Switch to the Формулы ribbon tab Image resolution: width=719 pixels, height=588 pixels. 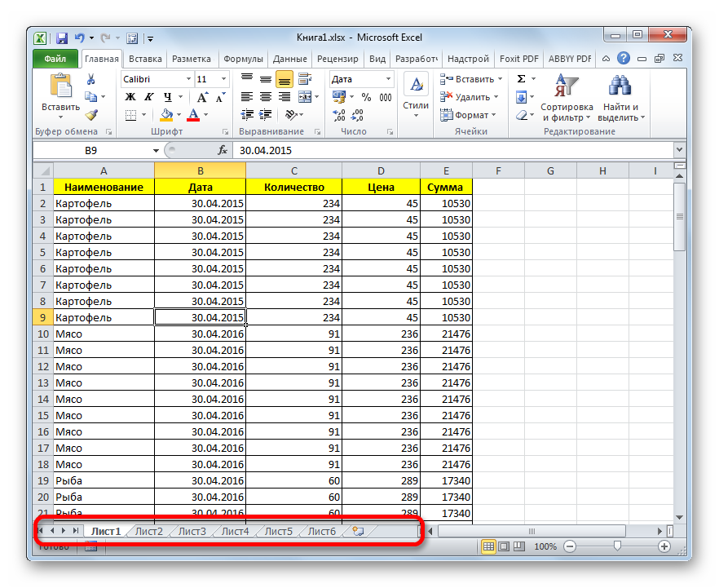pyautogui.click(x=243, y=59)
